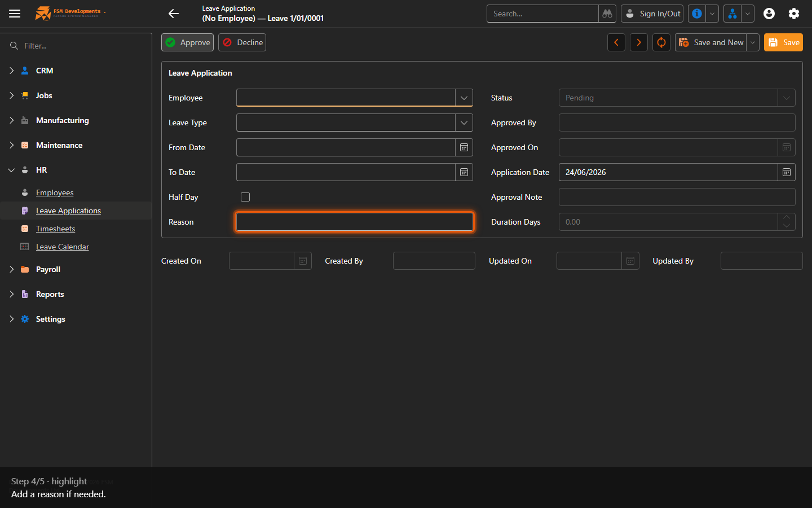Go to next record arrow
The width and height of the screenshot is (812, 508).
point(639,42)
